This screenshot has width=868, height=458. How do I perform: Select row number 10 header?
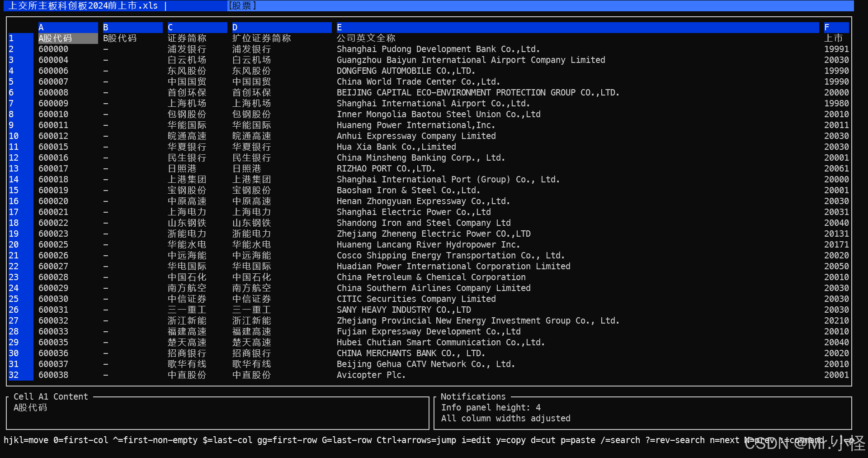pyautogui.click(x=20, y=136)
